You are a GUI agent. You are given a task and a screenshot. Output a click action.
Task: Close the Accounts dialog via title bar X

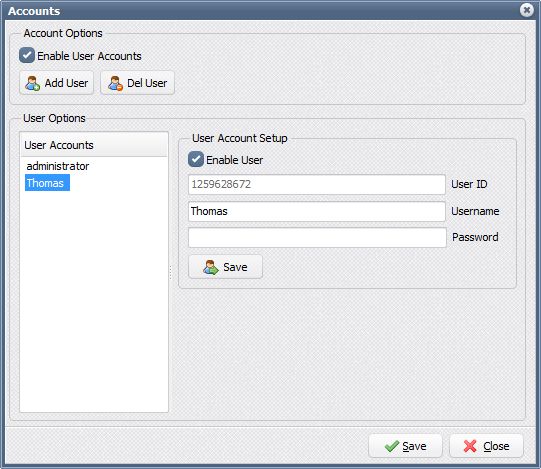click(x=527, y=10)
